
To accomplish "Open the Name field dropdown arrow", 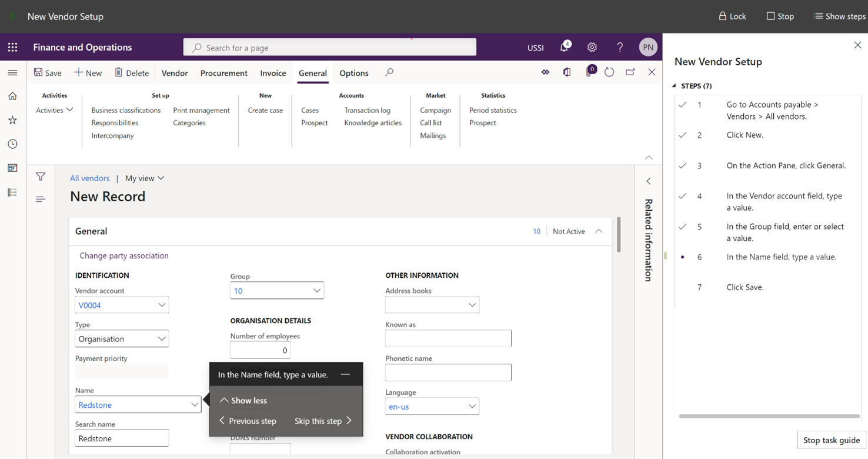I will [195, 405].
